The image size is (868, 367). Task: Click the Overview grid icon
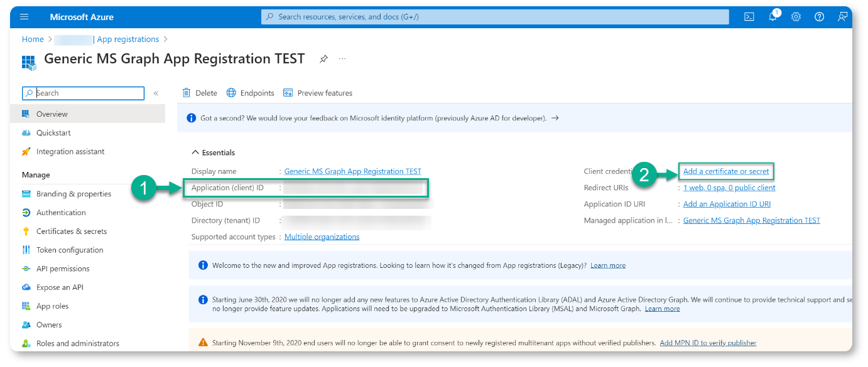(x=26, y=114)
